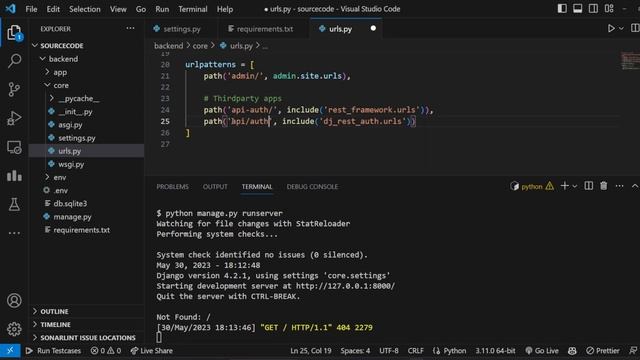Open the Remote Explorer view
The image size is (640, 360).
tap(14, 147)
